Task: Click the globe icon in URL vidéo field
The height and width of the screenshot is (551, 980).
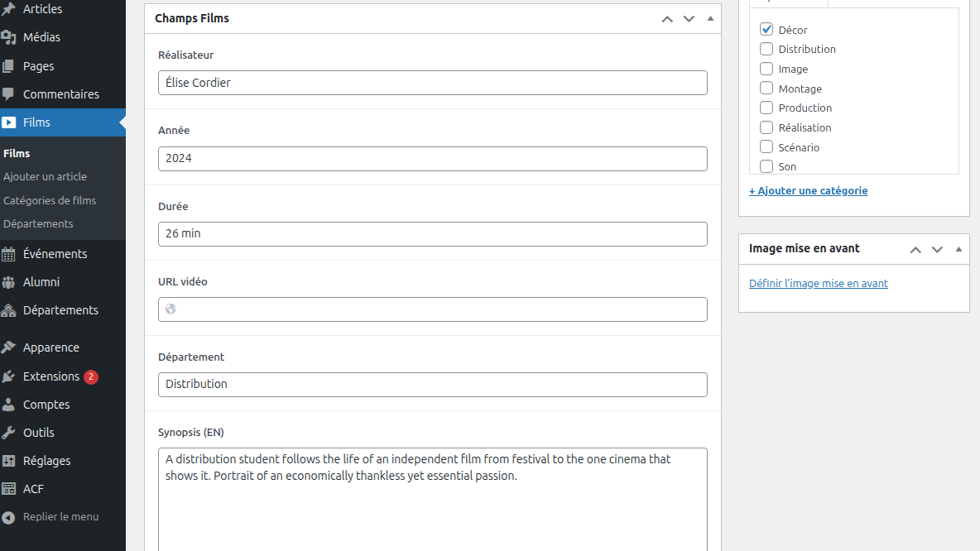Action: tap(171, 309)
